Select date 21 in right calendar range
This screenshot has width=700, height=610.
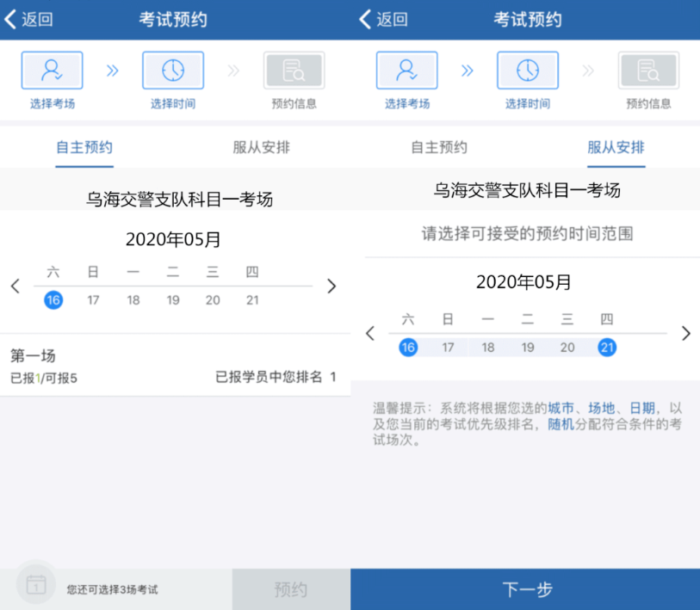point(607,348)
